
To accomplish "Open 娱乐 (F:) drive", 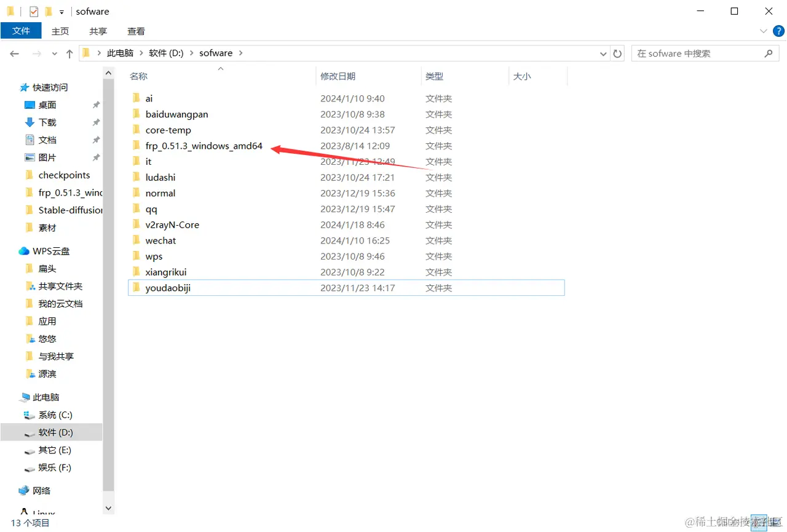I will 55,467.
